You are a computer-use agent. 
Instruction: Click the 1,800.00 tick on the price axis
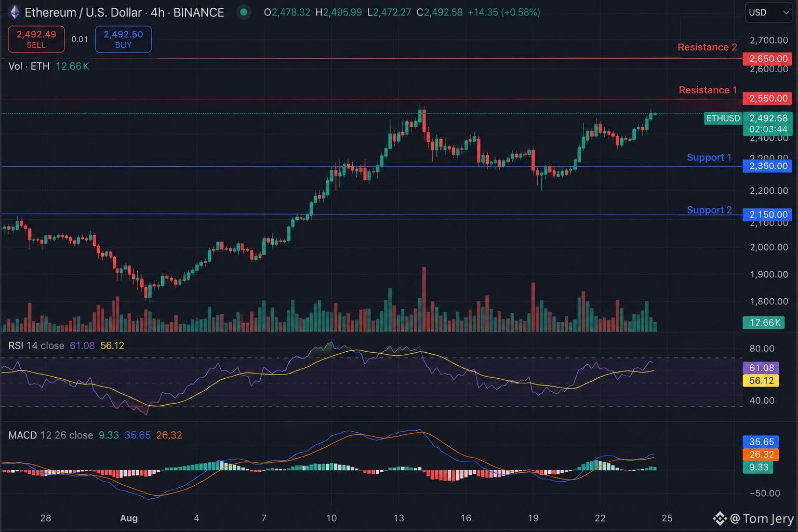pos(769,301)
